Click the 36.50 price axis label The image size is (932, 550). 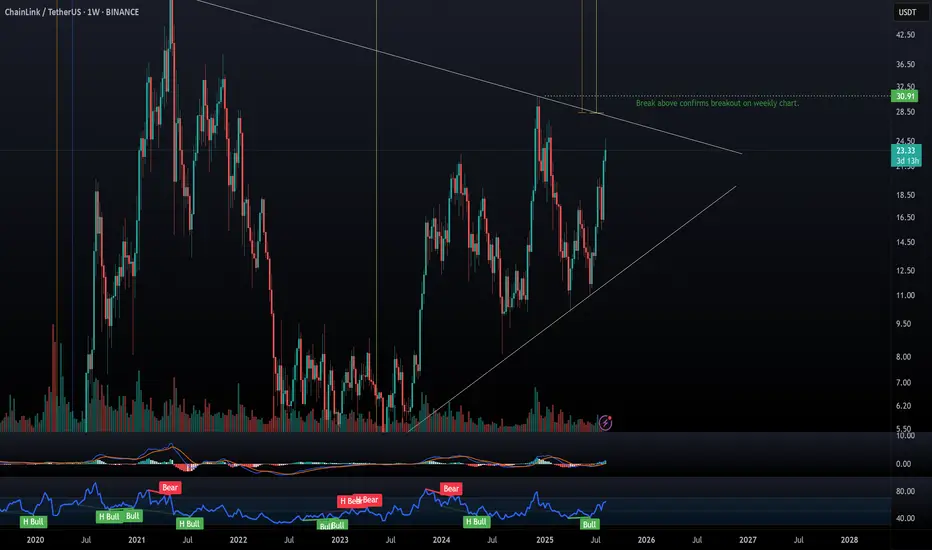905,64
